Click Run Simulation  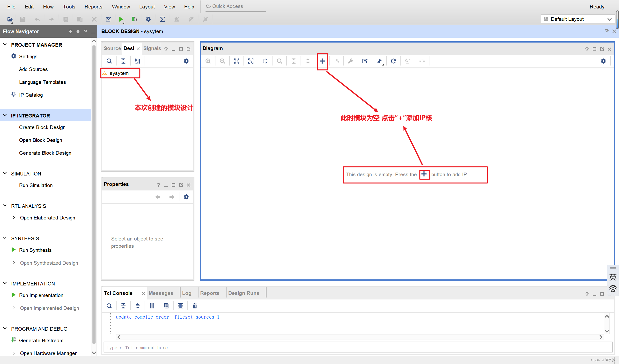(36, 185)
